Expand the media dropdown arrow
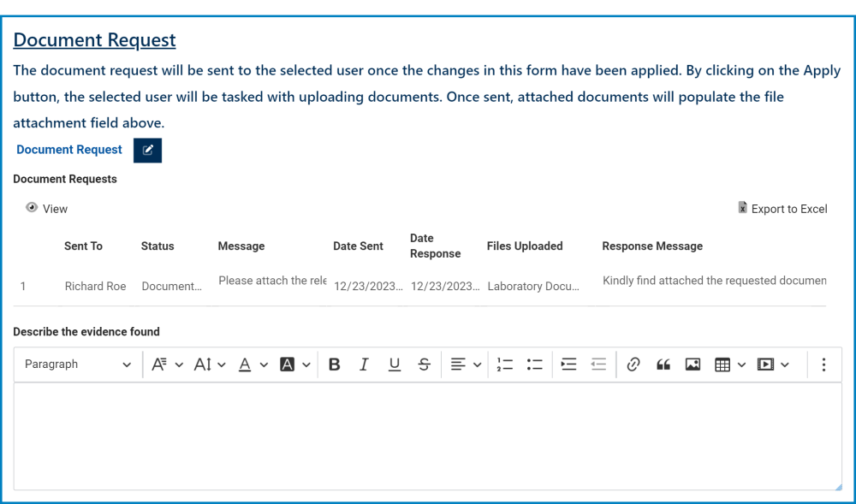 pyautogui.click(x=784, y=365)
